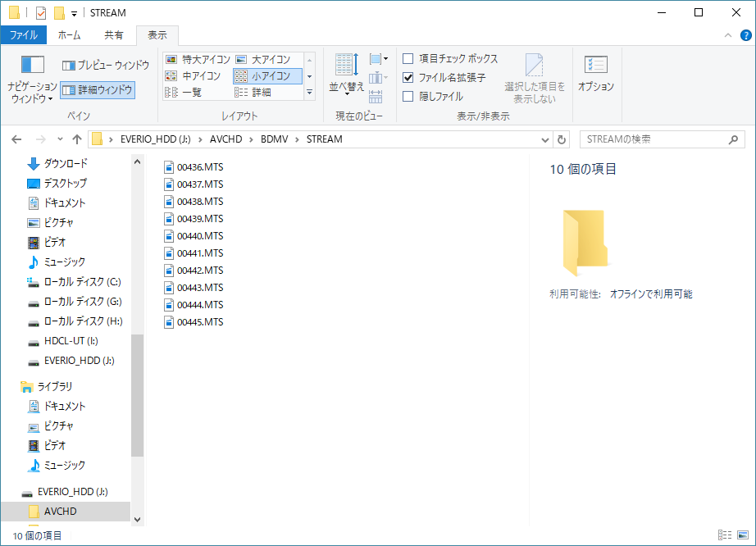
Task: Open Customize Quick Access Toolbar dropdown
Action: click(x=75, y=13)
